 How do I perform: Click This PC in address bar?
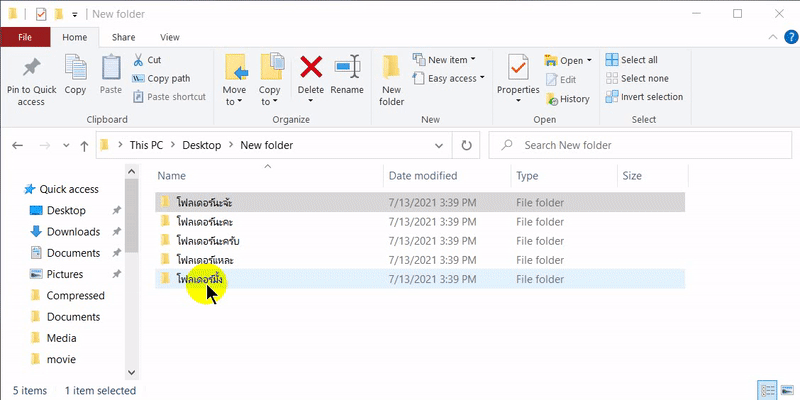pos(146,145)
